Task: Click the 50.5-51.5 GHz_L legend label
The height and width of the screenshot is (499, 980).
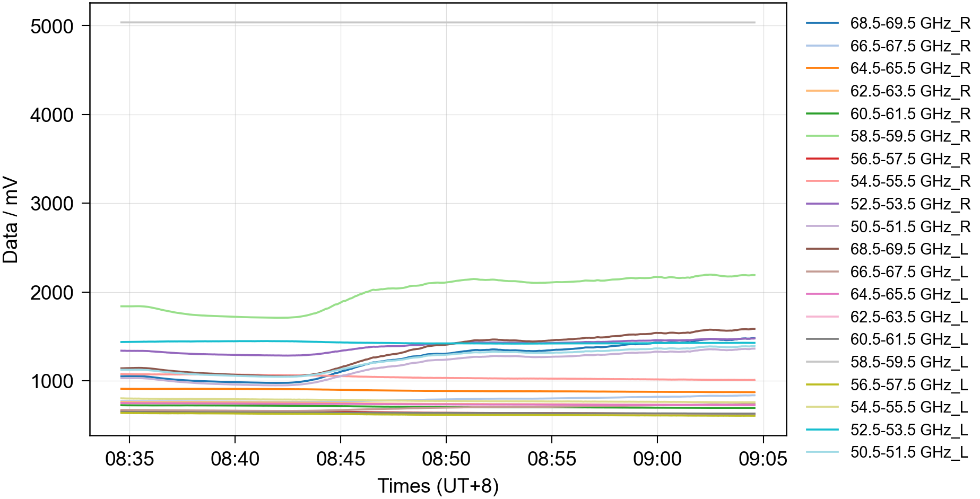Action: [909, 452]
